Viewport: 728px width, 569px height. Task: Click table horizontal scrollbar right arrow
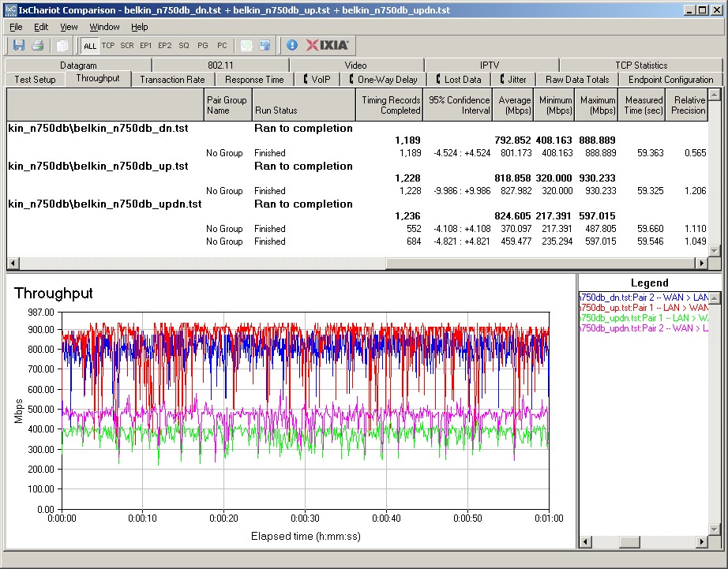coord(702,263)
